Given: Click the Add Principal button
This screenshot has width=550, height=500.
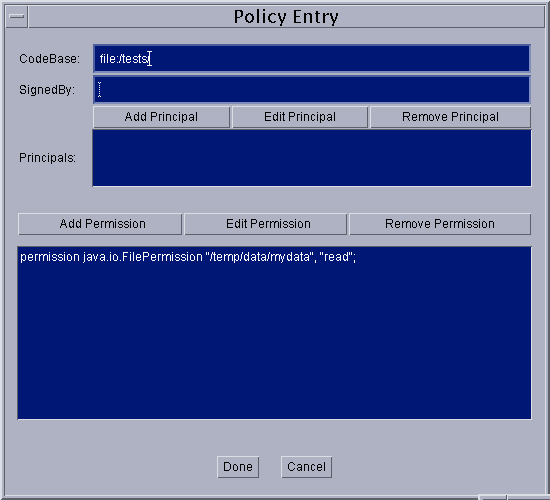Looking at the screenshot, I should click(x=161, y=117).
